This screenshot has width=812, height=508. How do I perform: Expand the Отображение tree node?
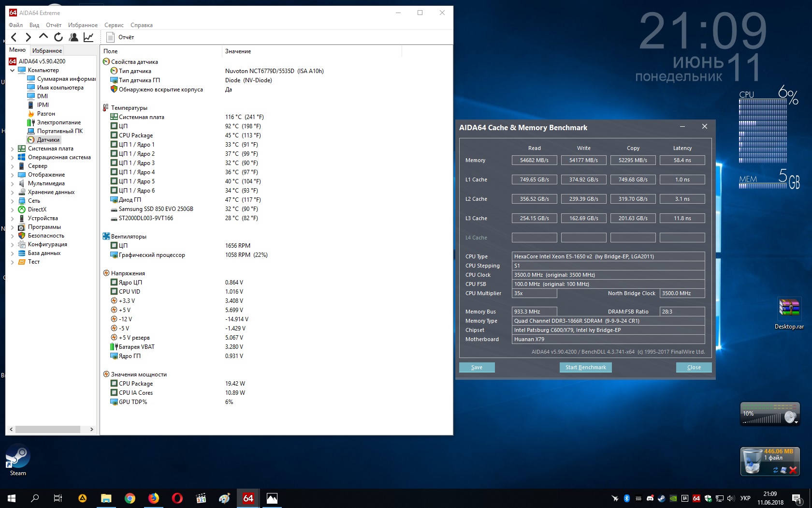12,175
